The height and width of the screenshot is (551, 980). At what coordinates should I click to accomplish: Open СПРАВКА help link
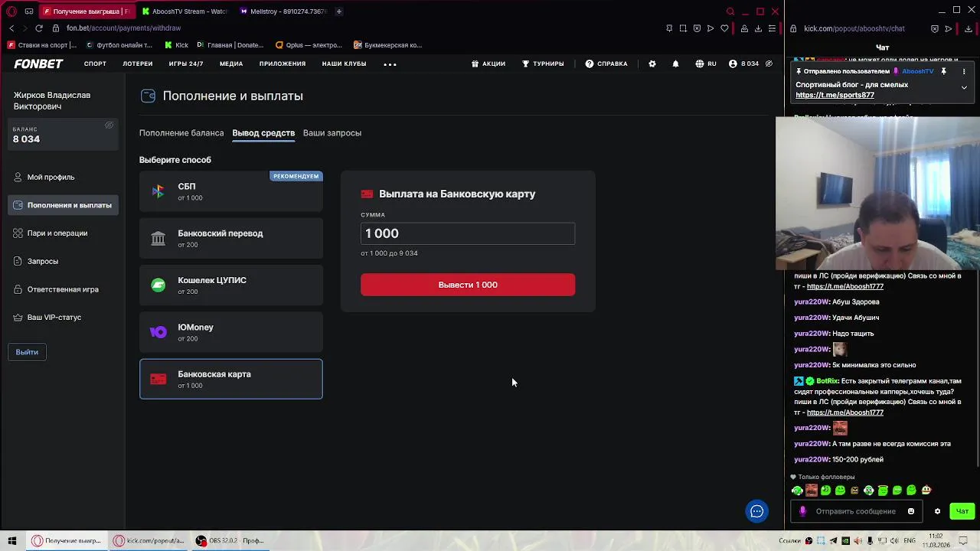tap(606, 64)
